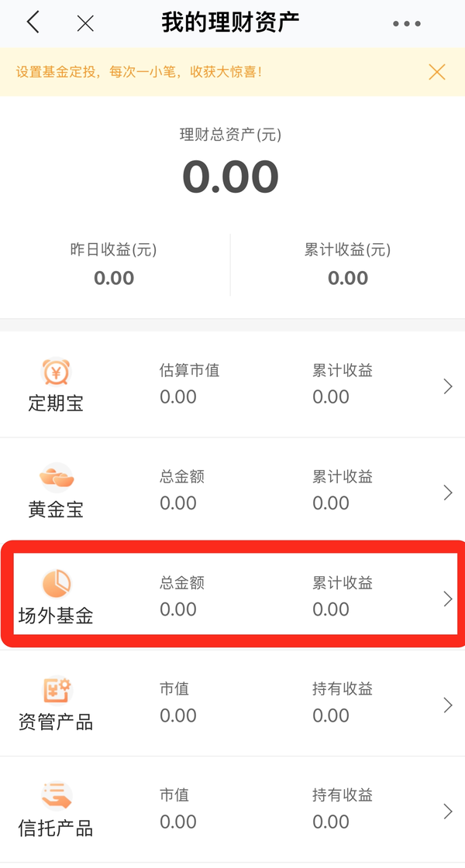This screenshot has height=868, width=465.
Task: Expand the 定期宝 row chevron
Action: pos(449,386)
